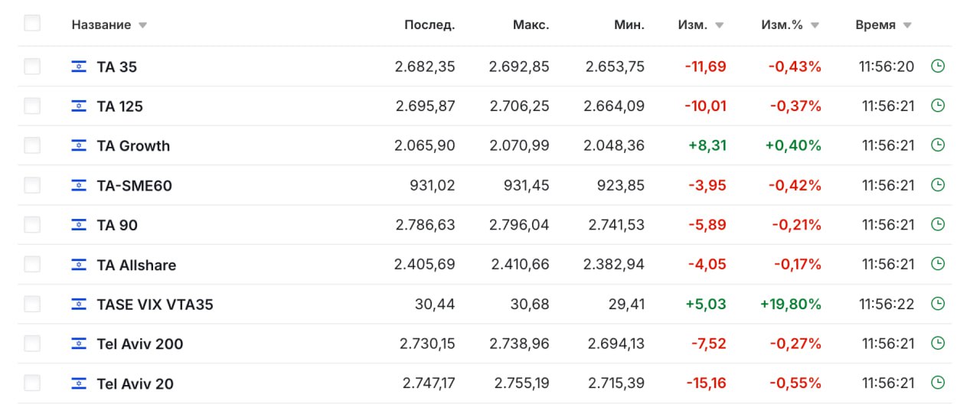Open the TA Growth index link
The height and width of the screenshot is (414, 980).
133,145
